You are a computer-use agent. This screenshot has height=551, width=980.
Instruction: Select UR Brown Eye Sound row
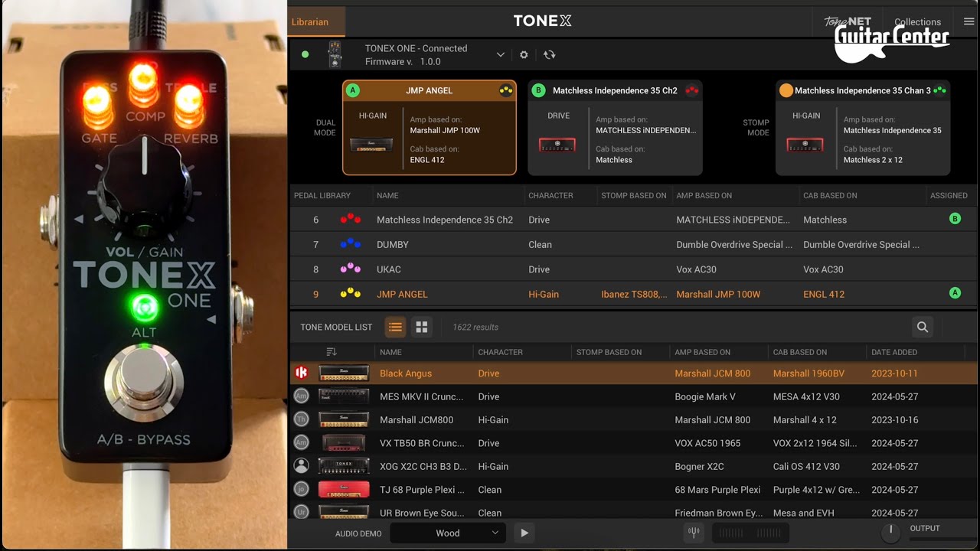pos(633,512)
